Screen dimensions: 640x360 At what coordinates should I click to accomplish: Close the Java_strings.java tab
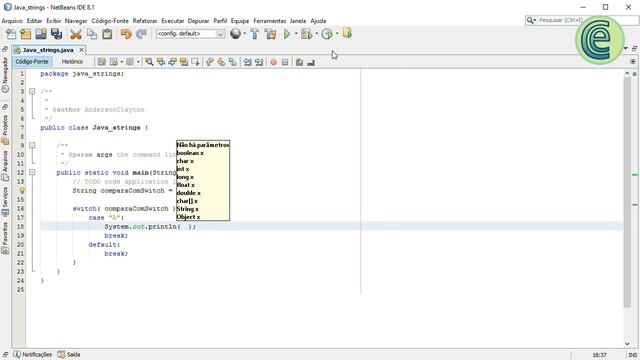point(81,50)
